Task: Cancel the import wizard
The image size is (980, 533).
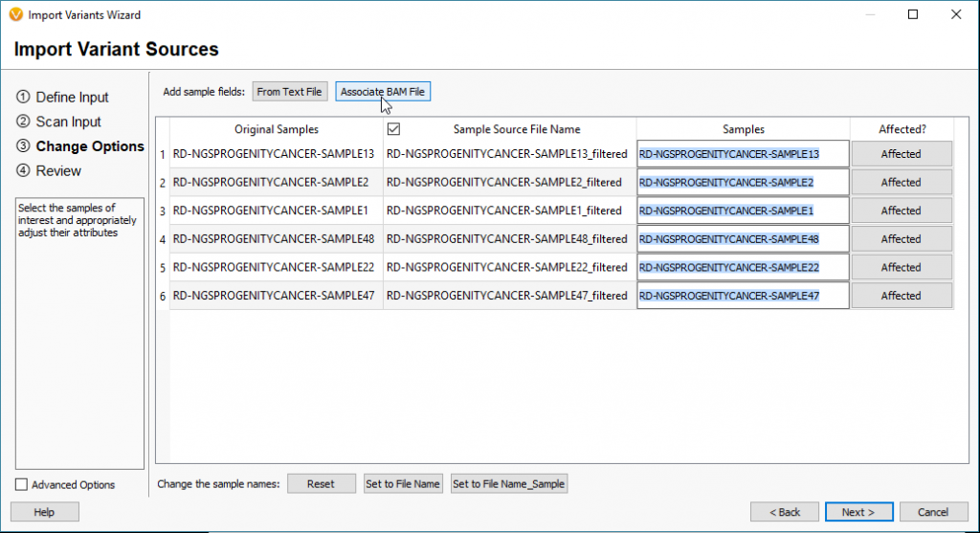Action: coord(933,512)
